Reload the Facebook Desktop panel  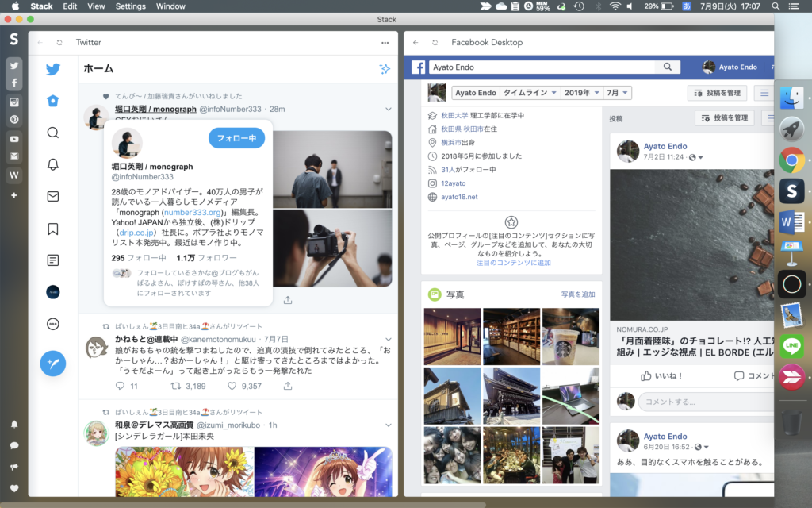[x=435, y=43]
